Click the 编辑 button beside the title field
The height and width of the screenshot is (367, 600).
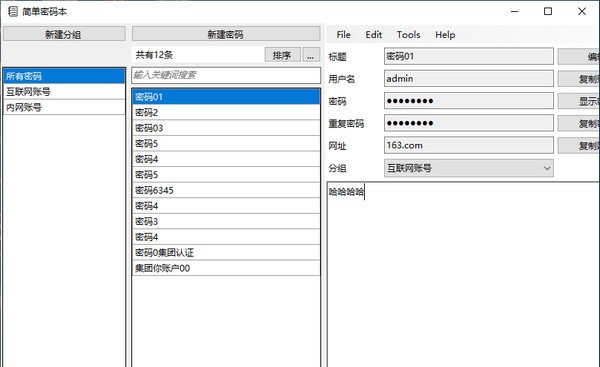click(x=579, y=57)
